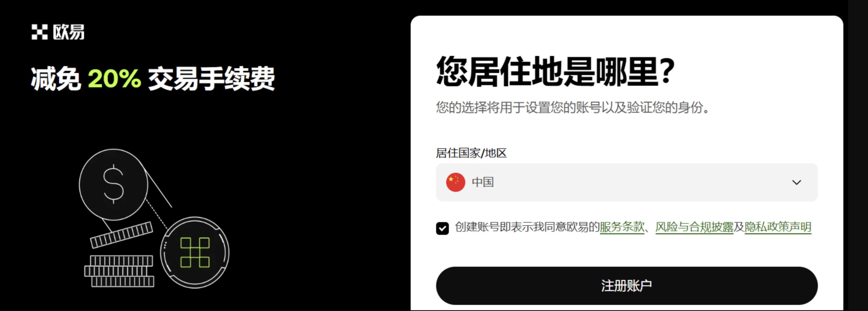
Task: Uncheck the terms agreement checkbox
Action: pyautogui.click(x=442, y=228)
